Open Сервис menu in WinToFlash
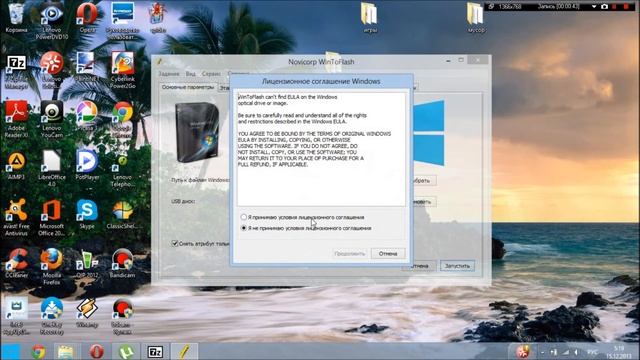Screen dimensions: 640x360 (211, 74)
